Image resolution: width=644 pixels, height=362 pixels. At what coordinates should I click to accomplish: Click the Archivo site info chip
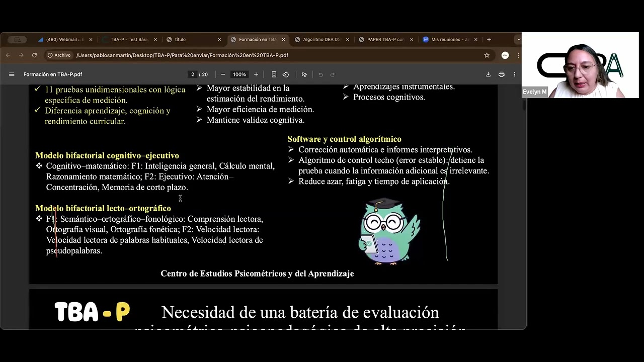[x=59, y=55]
